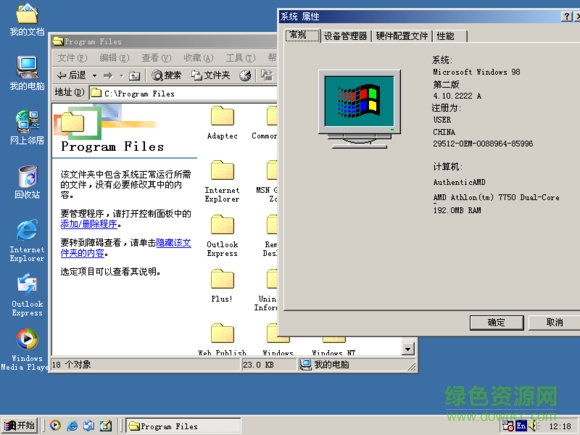Open the Back button history dropdown arrow
Viewport: 580px width, 435px height.
pos(94,76)
